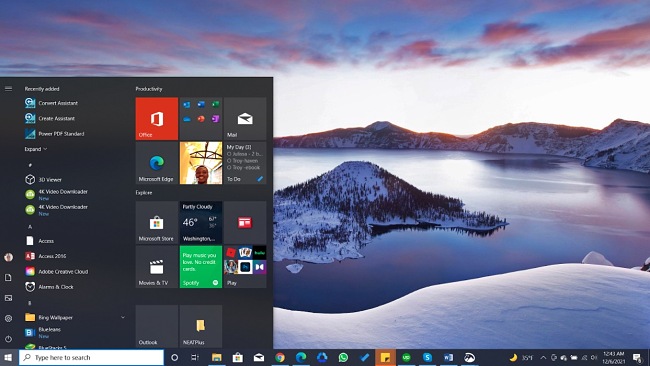Open Task View on the taskbar

[195, 357]
